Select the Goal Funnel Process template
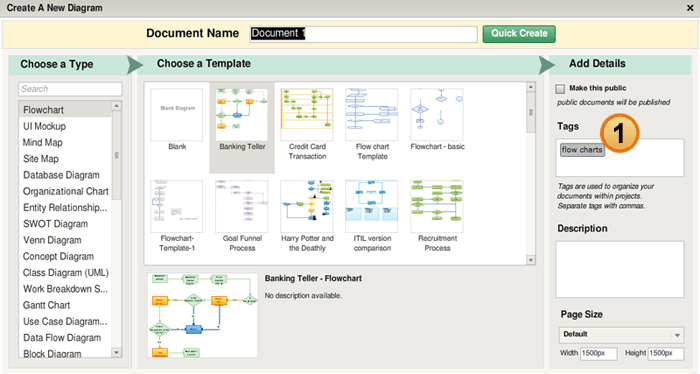 tap(242, 207)
